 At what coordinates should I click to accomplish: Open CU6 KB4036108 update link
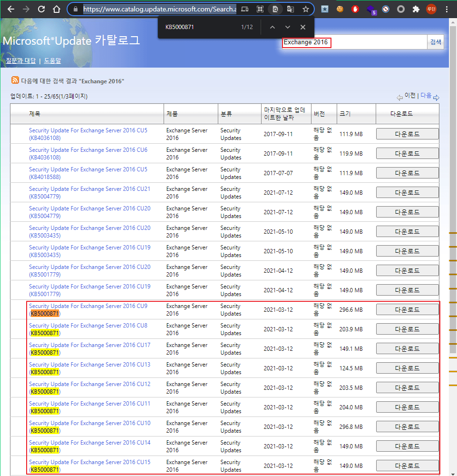pyautogui.click(x=88, y=154)
